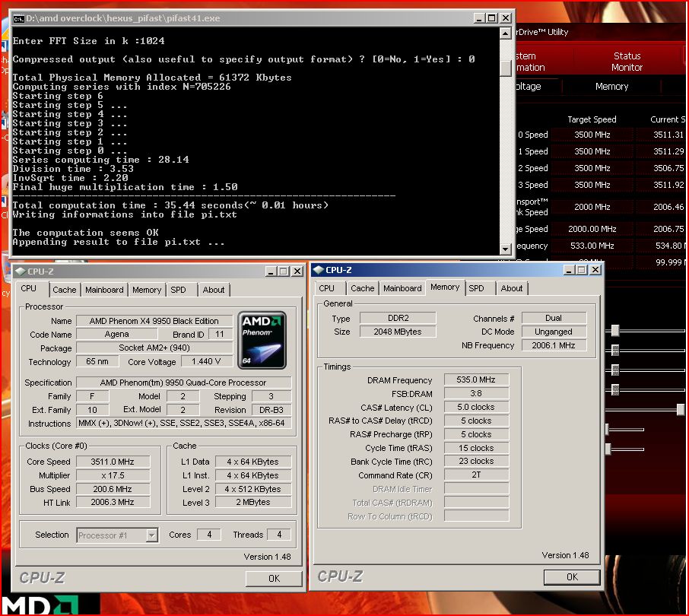Viewport: 689px width, 616px height.
Task: Click the Technology value 65 nm
Action: point(97,361)
